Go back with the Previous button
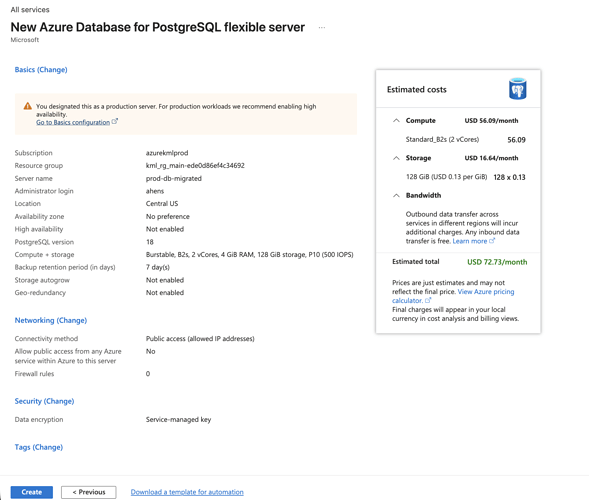This screenshot has width=589, height=500. pos(89,492)
